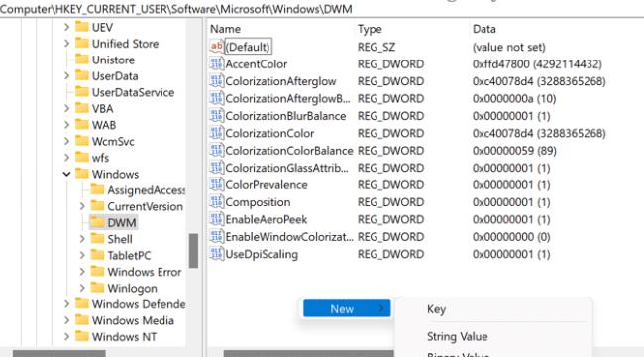644x357 pixels.
Task: Select the AssignedAccess key in tree
Action: [x=146, y=190]
